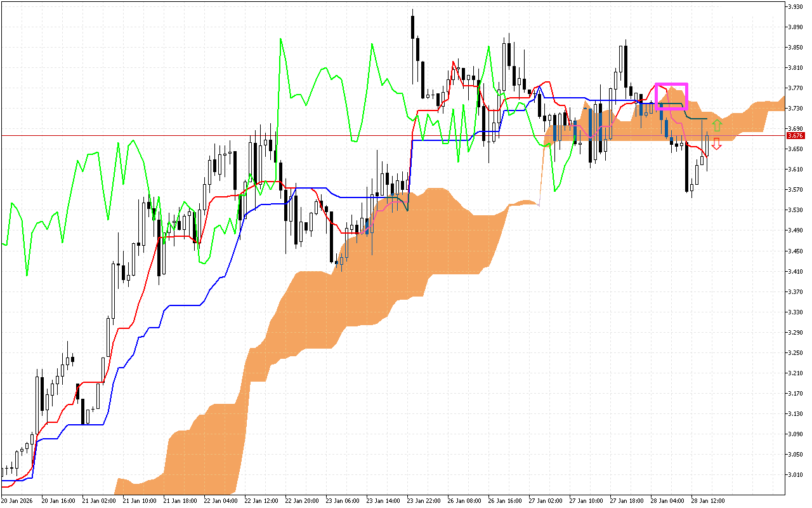This screenshot has height=508, width=812.
Task: Click the red 3.676 current price label
Action: coord(795,135)
